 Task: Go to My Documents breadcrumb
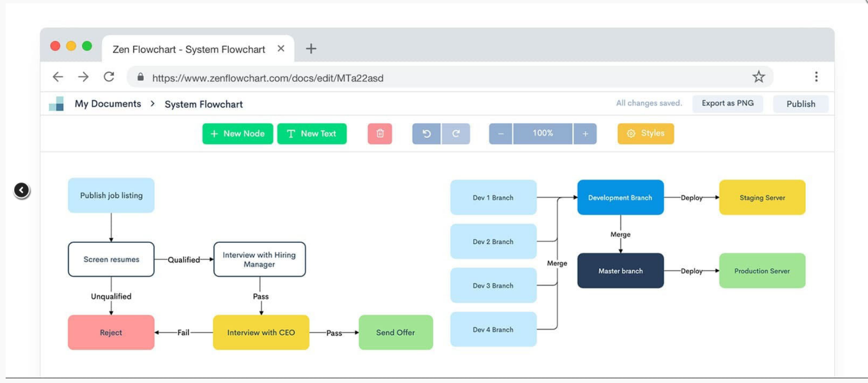click(108, 104)
